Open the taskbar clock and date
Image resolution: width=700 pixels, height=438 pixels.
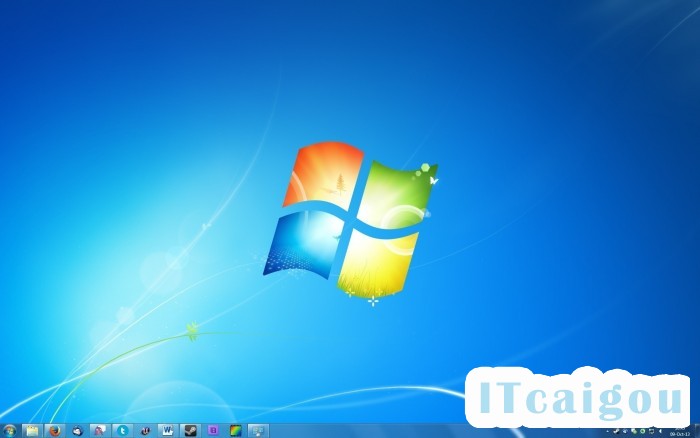tap(680, 431)
